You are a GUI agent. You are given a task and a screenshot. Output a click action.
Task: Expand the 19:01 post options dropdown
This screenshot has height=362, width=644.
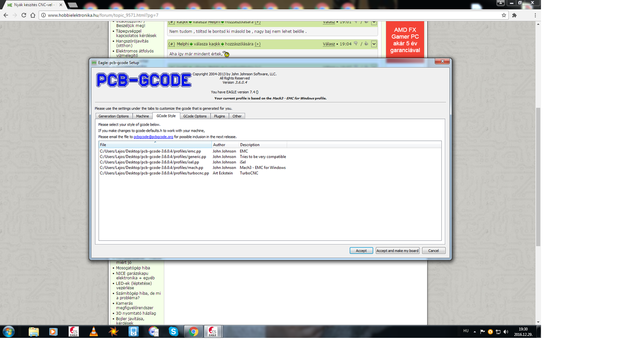point(374,23)
